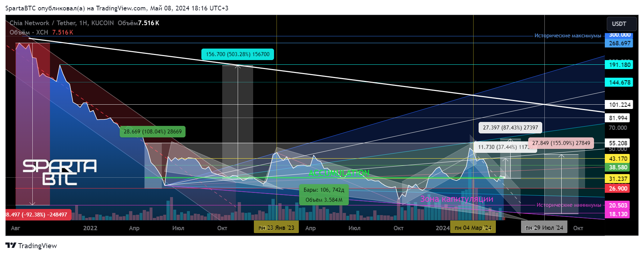Click the ACCUMULATION green text
644x255 pixels.
tap(339, 173)
